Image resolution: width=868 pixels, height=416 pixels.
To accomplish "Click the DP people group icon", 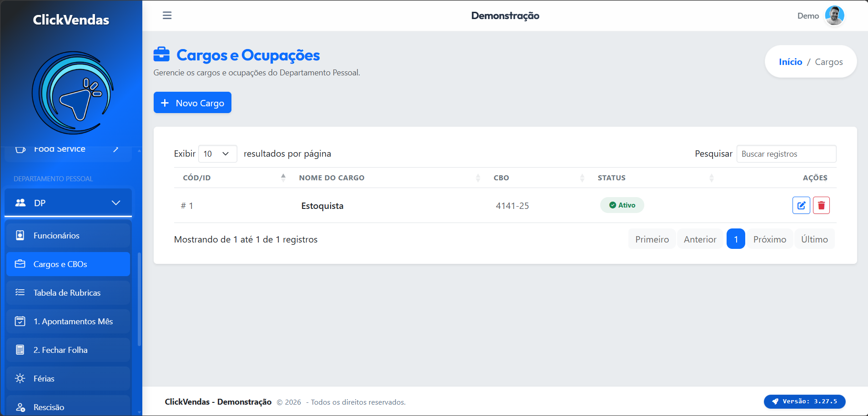I will pyautogui.click(x=20, y=203).
